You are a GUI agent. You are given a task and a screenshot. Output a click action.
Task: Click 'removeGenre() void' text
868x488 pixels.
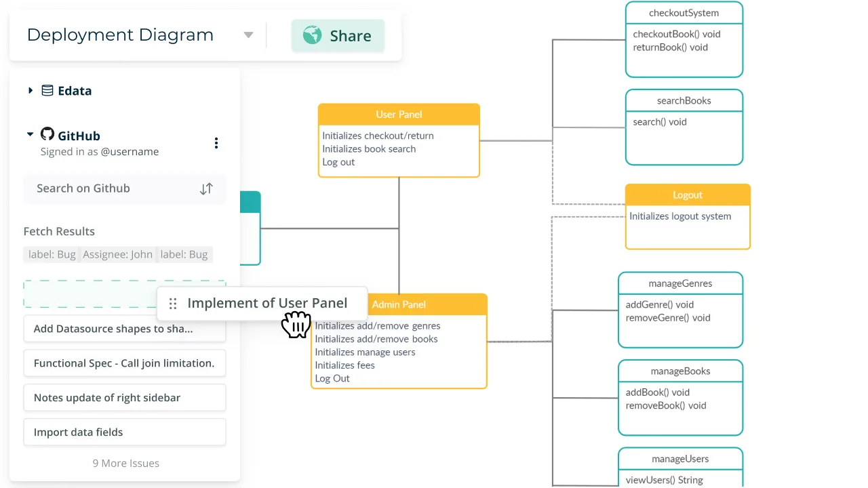(x=668, y=318)
